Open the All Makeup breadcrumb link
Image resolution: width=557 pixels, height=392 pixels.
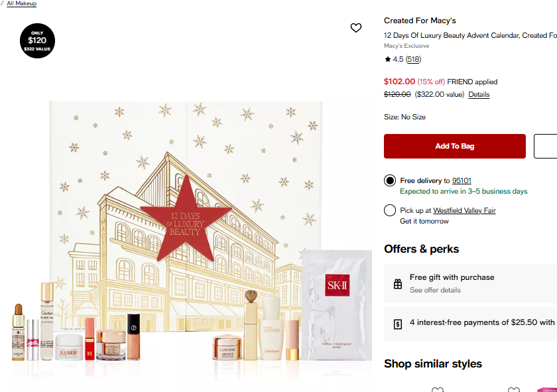[x=21, y=3]
